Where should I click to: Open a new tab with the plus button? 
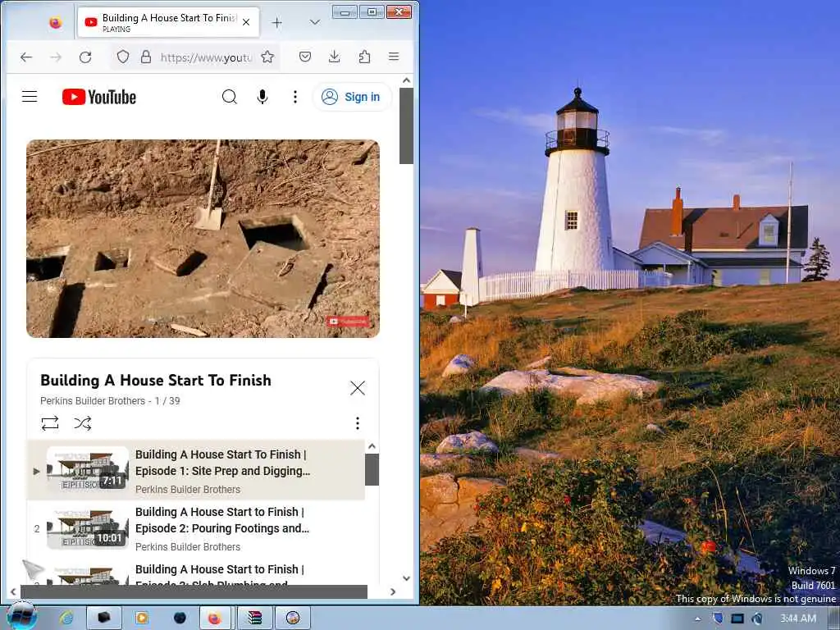tap(276, 22)
